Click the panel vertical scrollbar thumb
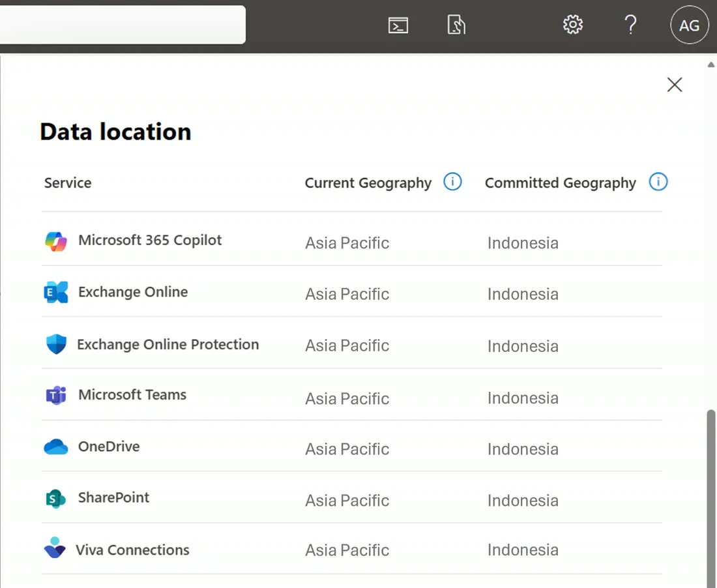 tap(710, 499)
